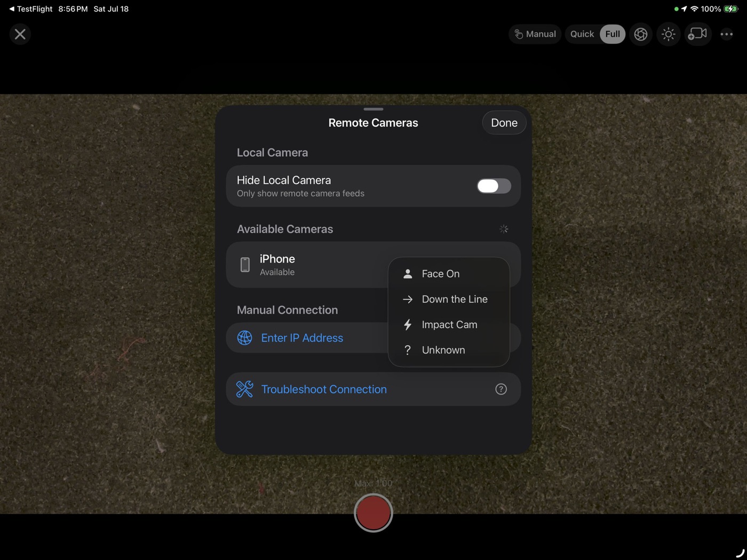Image resolution: width=747 pixels, height=560 pixels.
Task: Toggle the Hide Local Camera switch
Action: click(494, 186)
